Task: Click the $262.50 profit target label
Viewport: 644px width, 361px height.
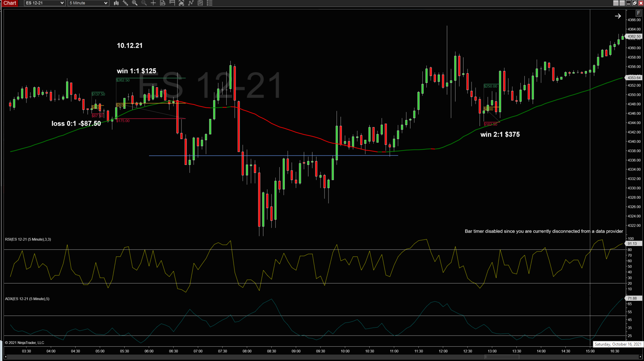Action: (x=123, y=80)
